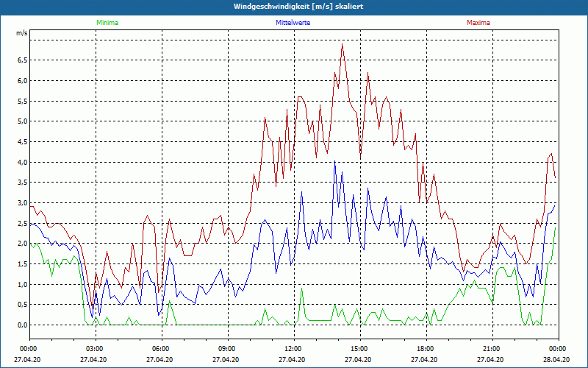Click the 06:00 time axis label
This screenshot has width=588, height=368.
(162, 349)
